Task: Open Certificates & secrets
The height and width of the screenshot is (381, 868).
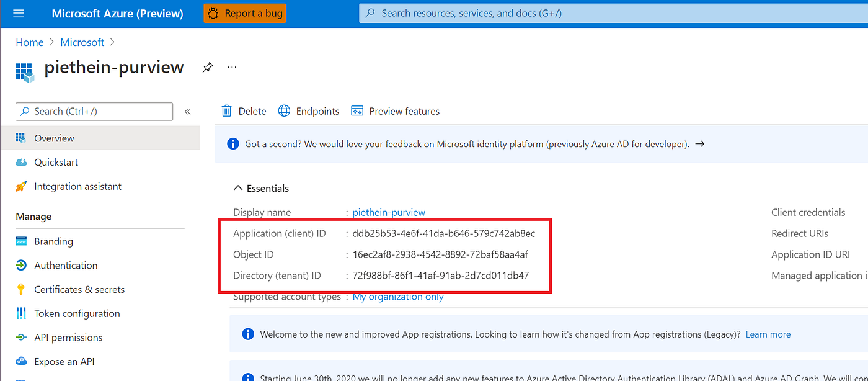Action: [x=100, y=289]
